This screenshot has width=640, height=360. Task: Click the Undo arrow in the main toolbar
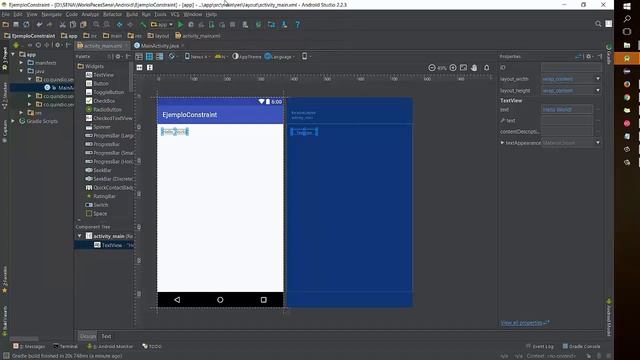(39, 25)
